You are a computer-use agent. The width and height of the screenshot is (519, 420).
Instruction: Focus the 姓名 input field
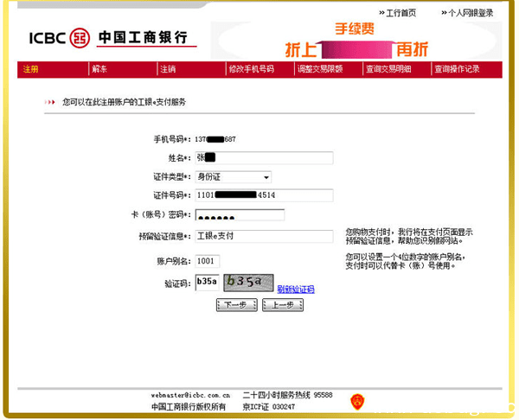pyautogui.click(x=264, y=158)
